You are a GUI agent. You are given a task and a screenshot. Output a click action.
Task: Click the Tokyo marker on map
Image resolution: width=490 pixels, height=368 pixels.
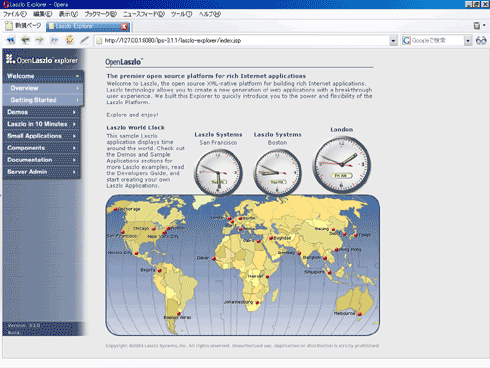[x=355, y=235]
